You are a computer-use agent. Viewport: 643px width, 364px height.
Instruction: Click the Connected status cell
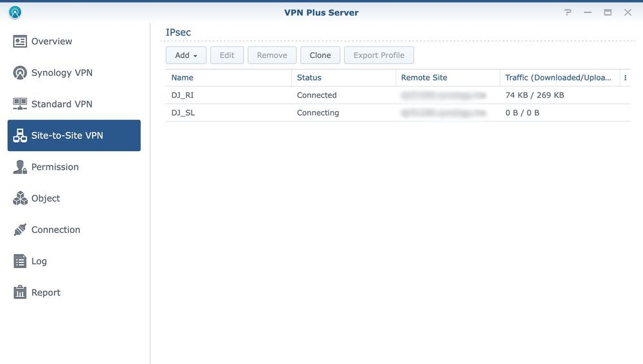tap(316, 95)
